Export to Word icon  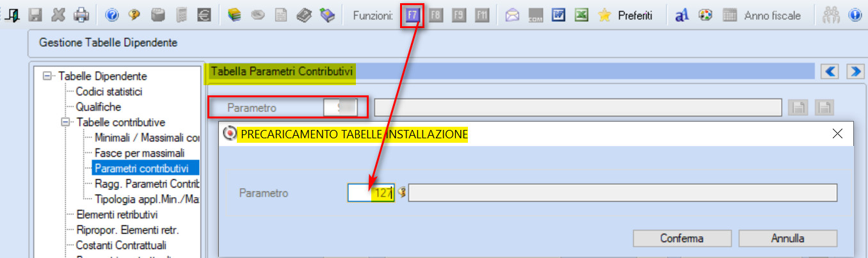(x=558, y=15)
